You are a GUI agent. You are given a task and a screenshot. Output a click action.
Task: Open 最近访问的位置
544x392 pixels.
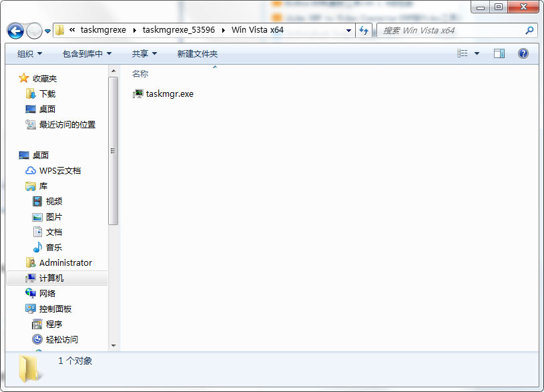click(x=67, y=125)
